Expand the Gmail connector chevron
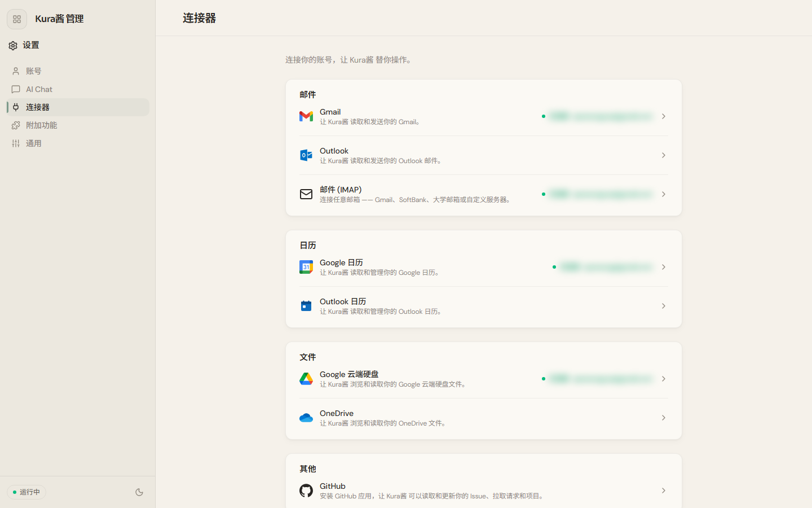Image resolution: width=812 pixels, height=508 pixels. (x=664, y=116)
